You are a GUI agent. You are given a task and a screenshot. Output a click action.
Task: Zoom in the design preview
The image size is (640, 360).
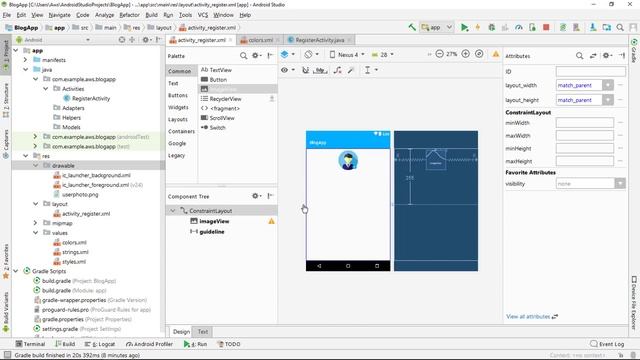pyautogui.click(x=465, y=54)
